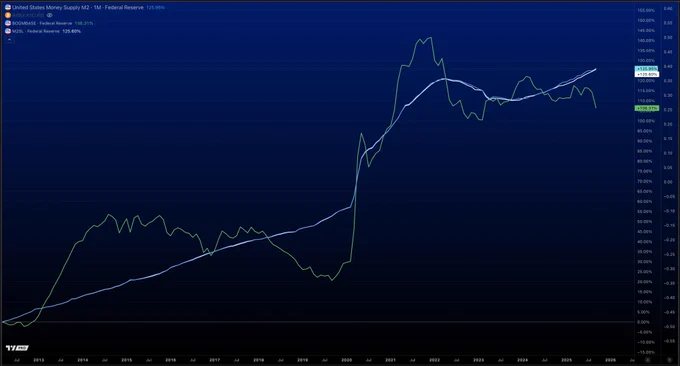680x366 pixels.
Task: Click the 2016 label on the time axis
Action: pos(170,360)
